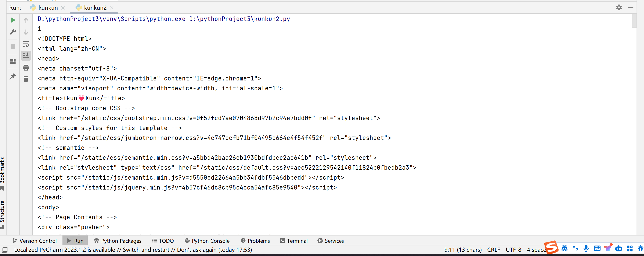Click the 'Bootstrap core CSS' comment line
The height and width of the screenshot is (256, 644).
[x=86, y=108]
